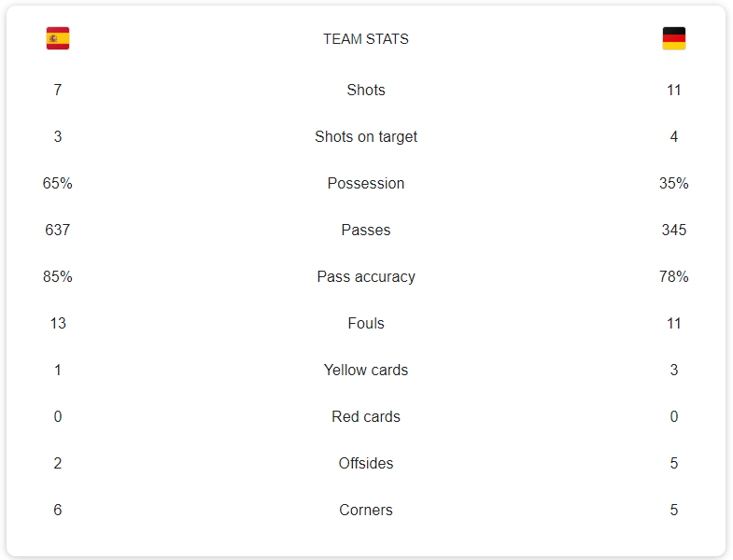Image resolution: width=733 pixels, height=560 pixels.
Task: Select the Shots on target label
Action: point(366,137)
